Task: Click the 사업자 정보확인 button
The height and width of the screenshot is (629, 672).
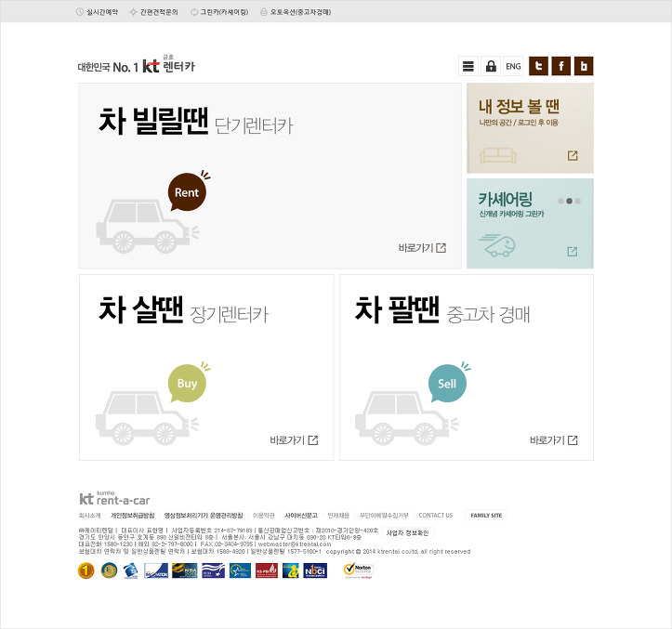Action: click(407, 533)
